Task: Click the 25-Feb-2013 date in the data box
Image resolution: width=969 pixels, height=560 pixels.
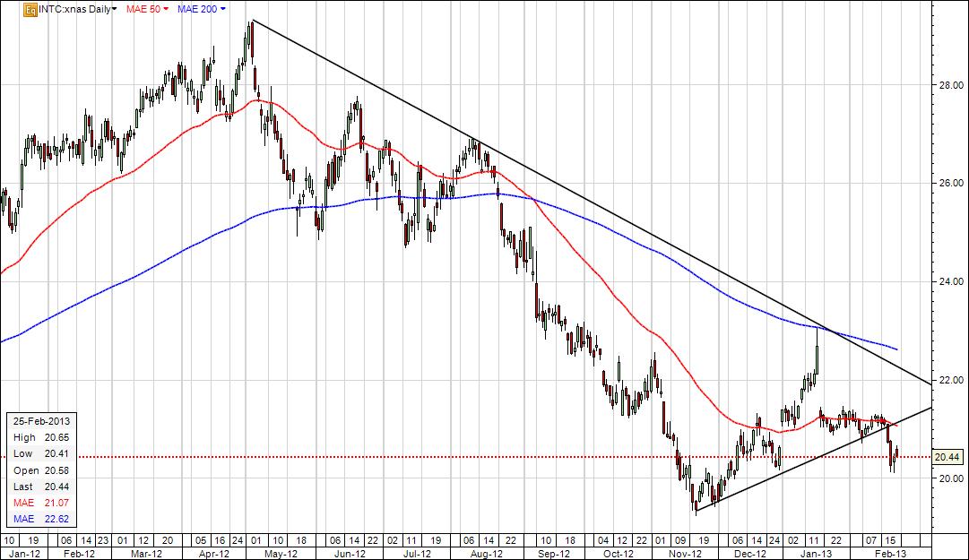Action: [x=41, y=421]
